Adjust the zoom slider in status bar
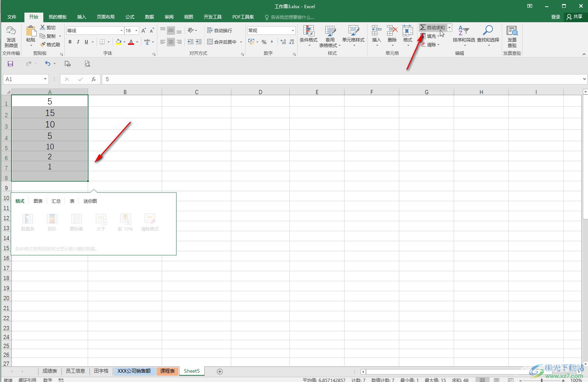 [541, 380]
